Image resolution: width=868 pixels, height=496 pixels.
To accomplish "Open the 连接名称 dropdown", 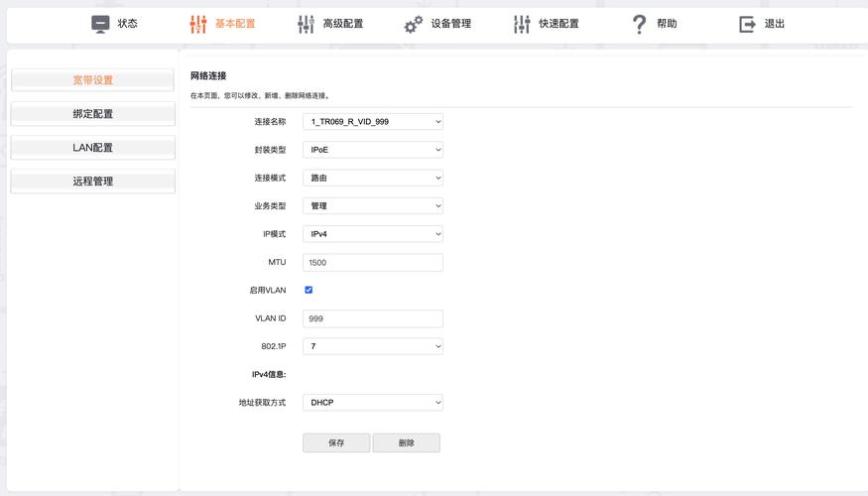I will coord(373,121).
